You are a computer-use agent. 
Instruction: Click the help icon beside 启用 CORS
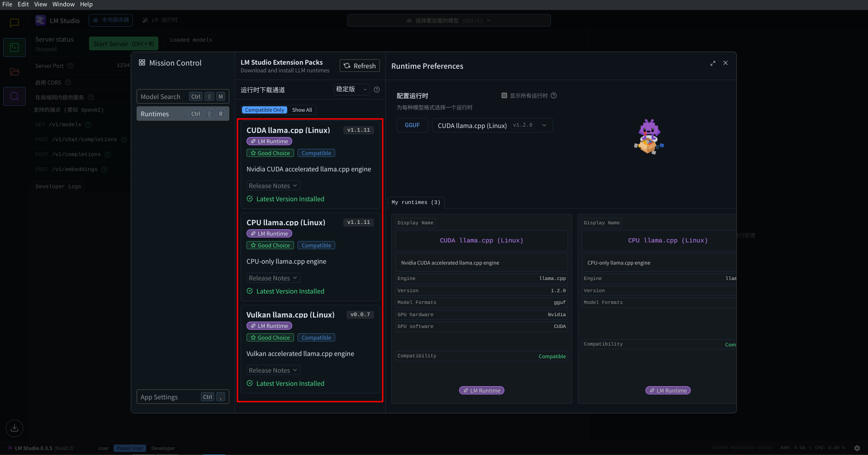[68, 82]
